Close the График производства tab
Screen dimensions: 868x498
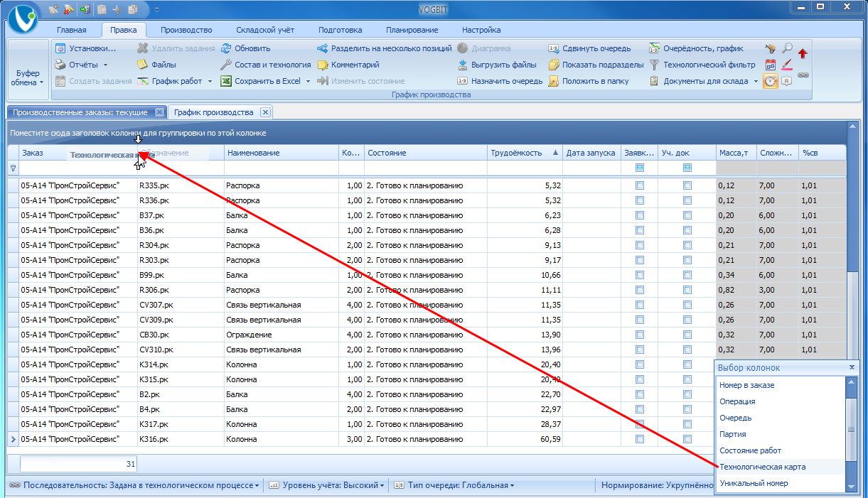click(264, 112)
